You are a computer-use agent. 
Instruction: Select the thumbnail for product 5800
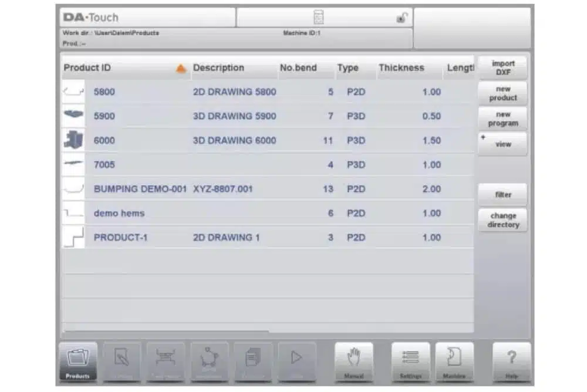[x=73, y=92]
